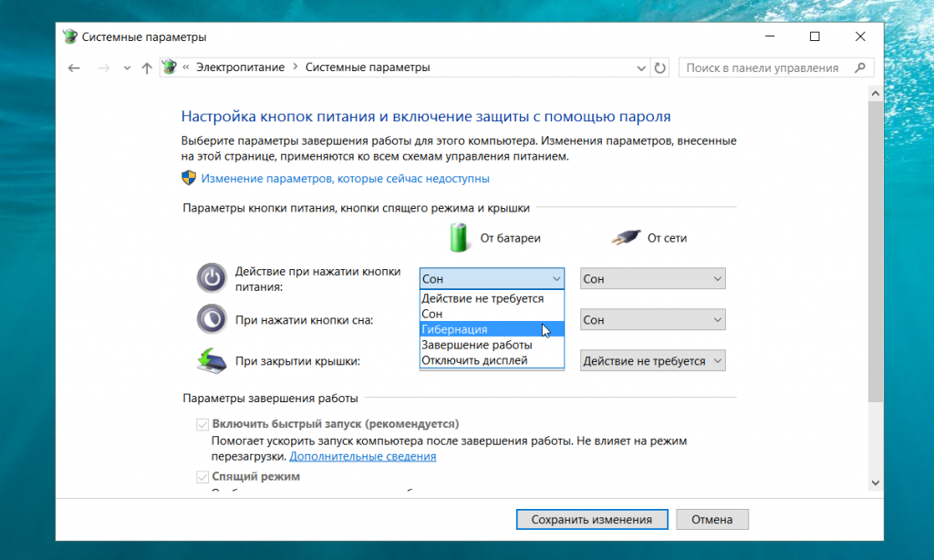934x560 pixels.
Task: Click Сохранить изменения button
Action: click(x=592, y=520)
